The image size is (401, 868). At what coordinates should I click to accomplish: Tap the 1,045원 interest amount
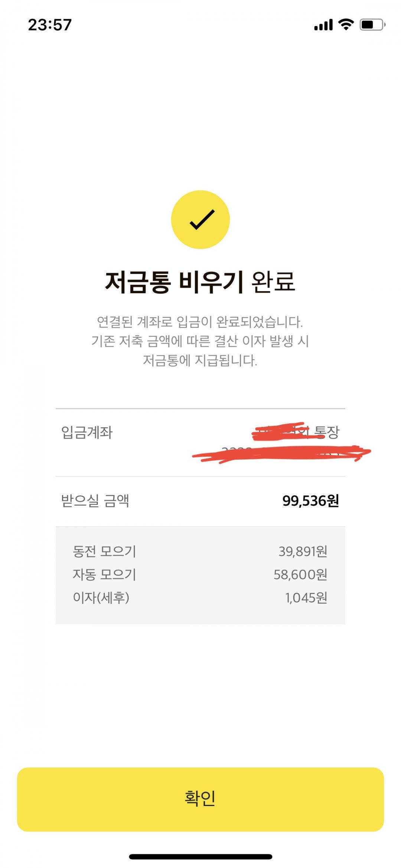306,598
